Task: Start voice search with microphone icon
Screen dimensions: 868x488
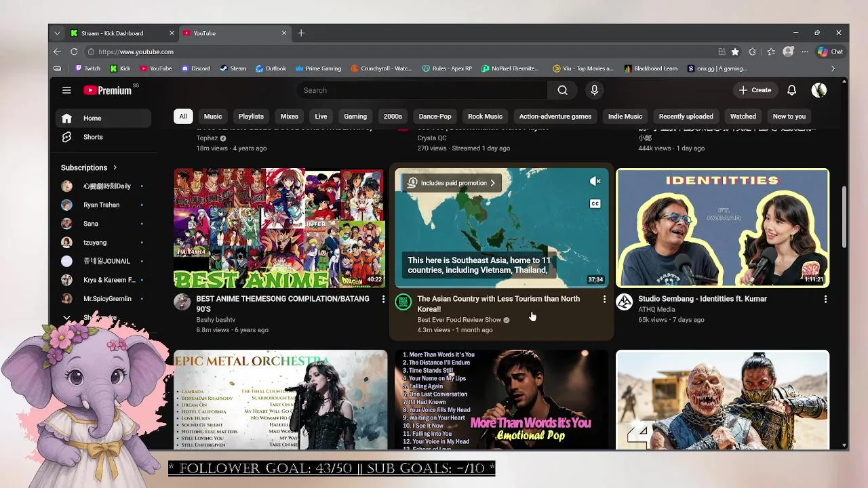Action: pyautogui.click(x=595, y=90)
